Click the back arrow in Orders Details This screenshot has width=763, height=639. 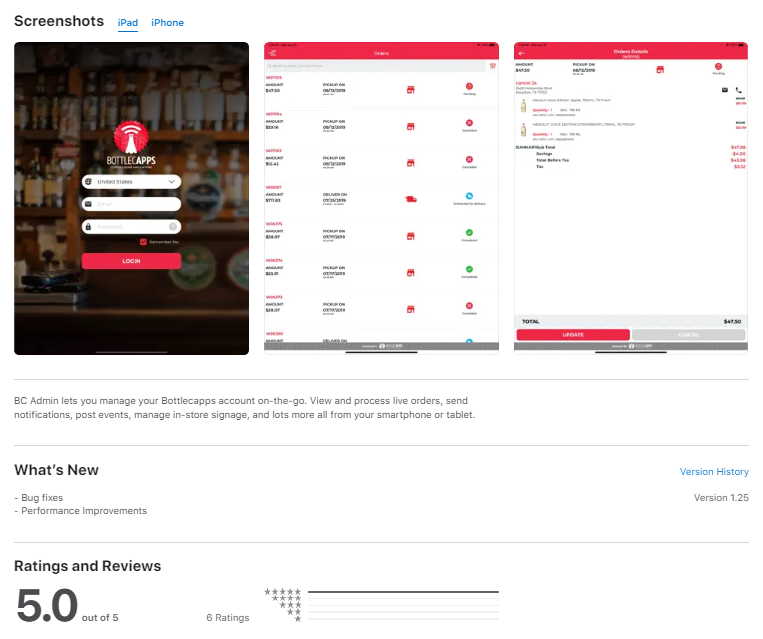(521, 53)
